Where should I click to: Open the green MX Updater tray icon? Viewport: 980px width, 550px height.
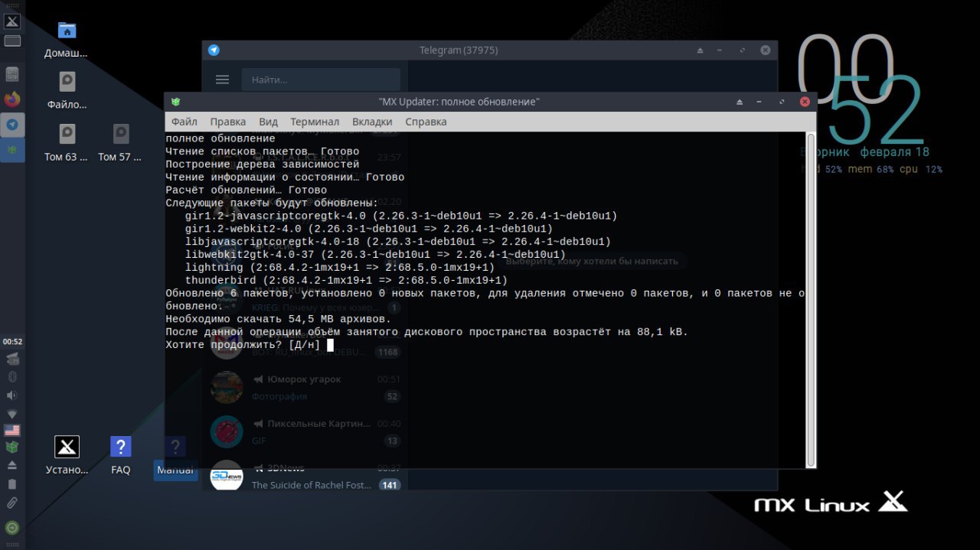pyautogui.click(x=12, y=447)
